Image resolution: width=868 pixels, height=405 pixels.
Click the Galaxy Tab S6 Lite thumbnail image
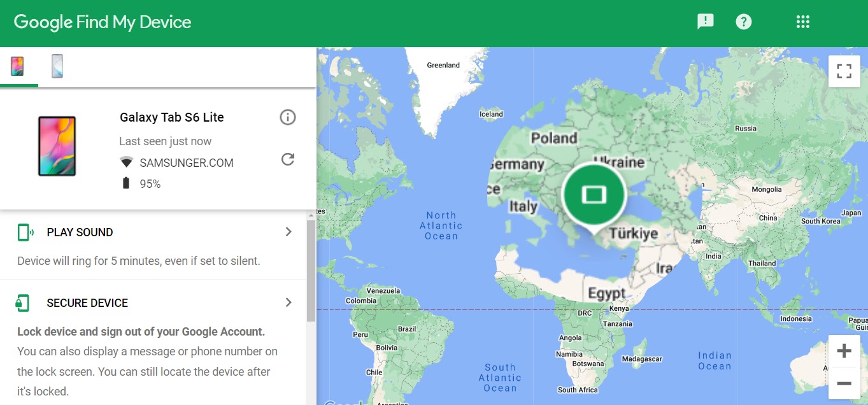[x=57, y=146]
